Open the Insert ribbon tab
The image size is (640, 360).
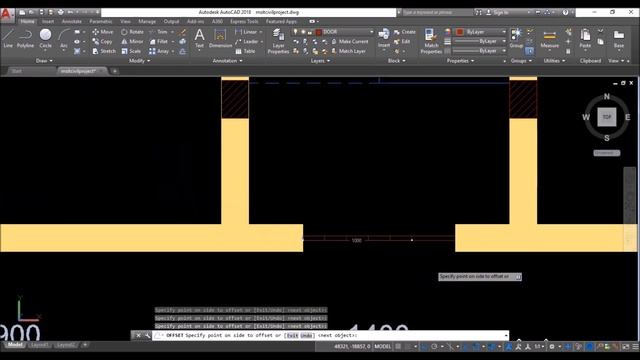[48, 21]
